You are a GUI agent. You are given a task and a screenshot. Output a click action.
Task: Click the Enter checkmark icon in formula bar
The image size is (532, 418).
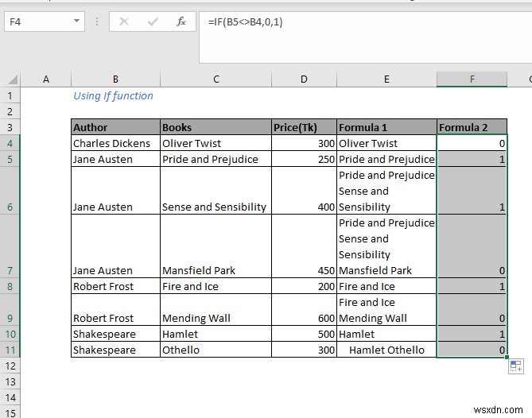(153, 22)
